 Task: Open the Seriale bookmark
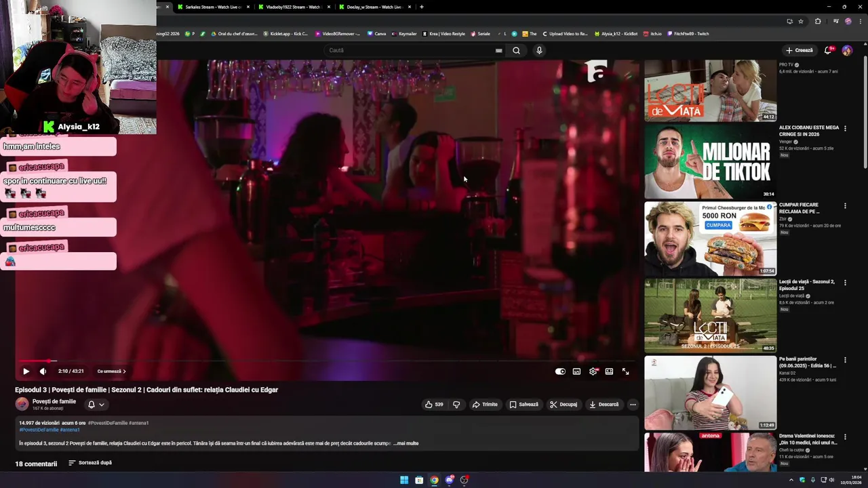480,33
